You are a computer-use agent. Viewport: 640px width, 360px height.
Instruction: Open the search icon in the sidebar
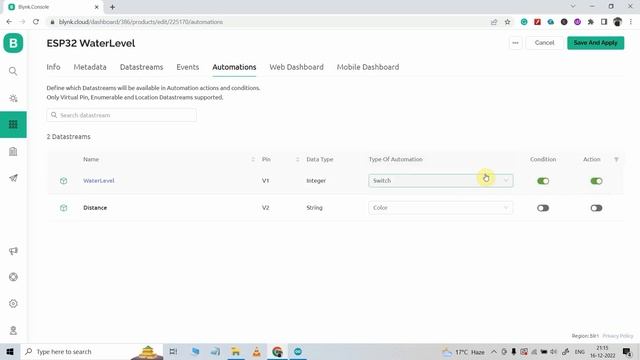tap(13, 71)
